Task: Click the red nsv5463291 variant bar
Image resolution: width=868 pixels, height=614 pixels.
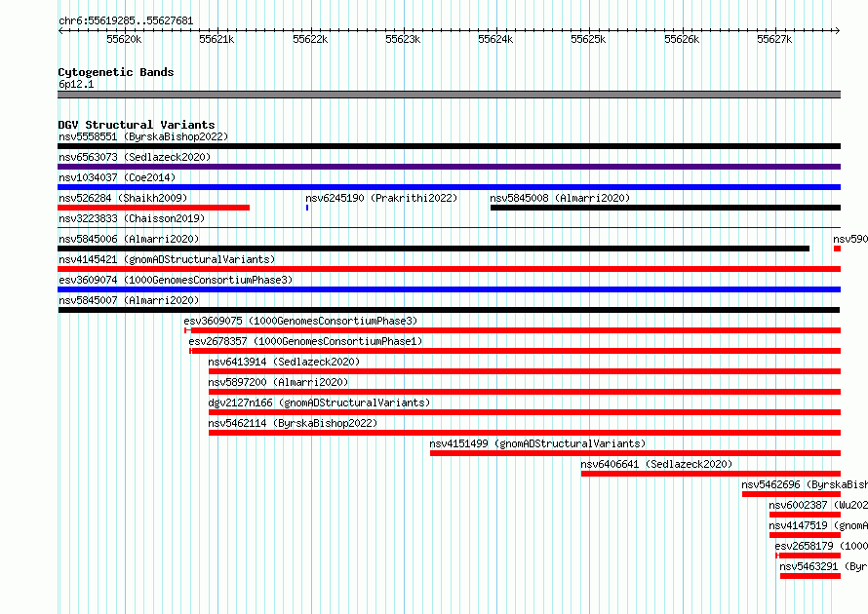Action: pos(810,576)
